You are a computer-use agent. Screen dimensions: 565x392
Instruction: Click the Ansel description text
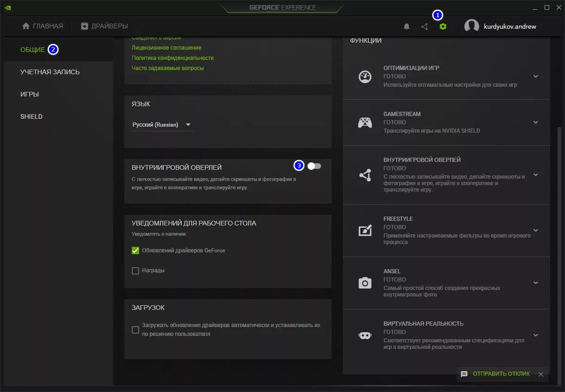click(442, 291)
